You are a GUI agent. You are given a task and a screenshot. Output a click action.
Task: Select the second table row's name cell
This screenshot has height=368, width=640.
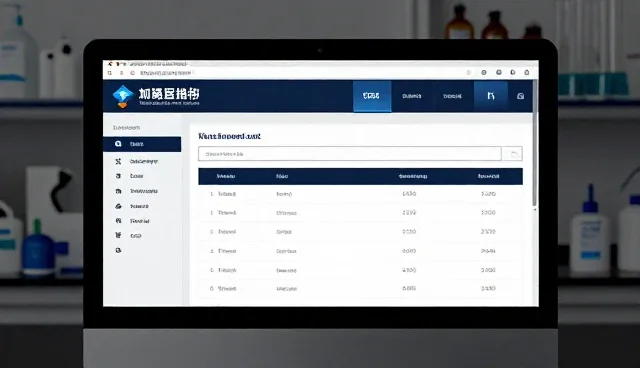pos(227,213)
